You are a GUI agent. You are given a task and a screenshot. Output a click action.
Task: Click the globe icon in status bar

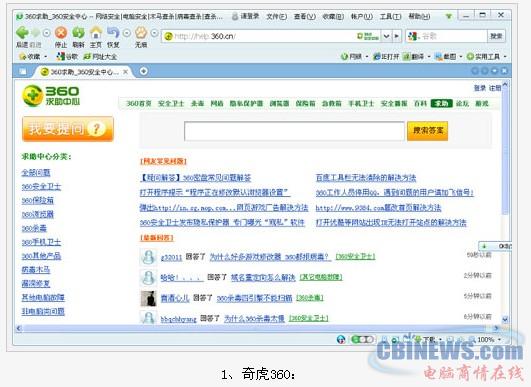point(341,339)
